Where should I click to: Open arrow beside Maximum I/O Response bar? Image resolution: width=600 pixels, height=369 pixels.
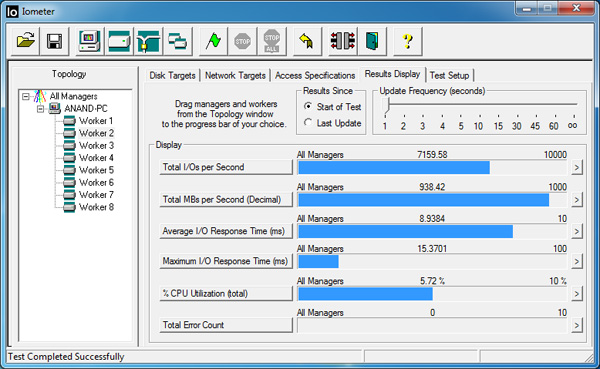click(577, 261)
